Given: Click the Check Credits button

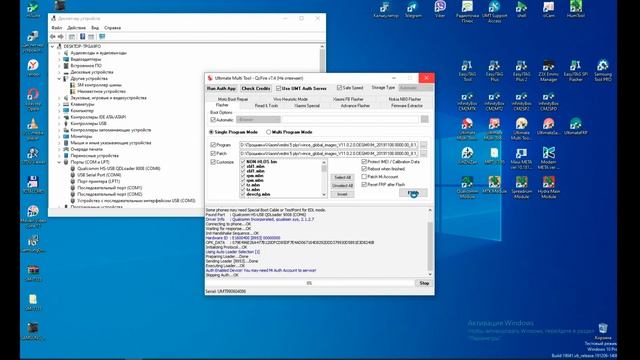Looking at the screenshot, I should (x=256, y=88).
